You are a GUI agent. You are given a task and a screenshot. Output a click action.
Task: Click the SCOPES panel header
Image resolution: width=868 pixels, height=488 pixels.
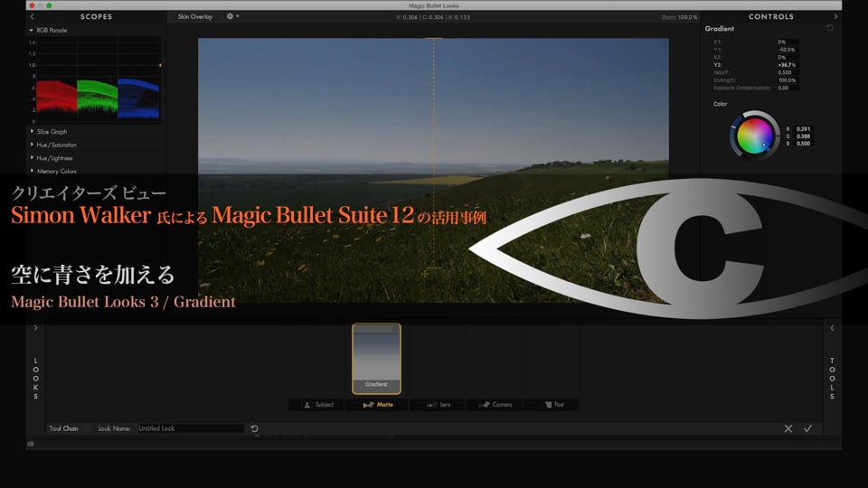[x=97, y=16]
